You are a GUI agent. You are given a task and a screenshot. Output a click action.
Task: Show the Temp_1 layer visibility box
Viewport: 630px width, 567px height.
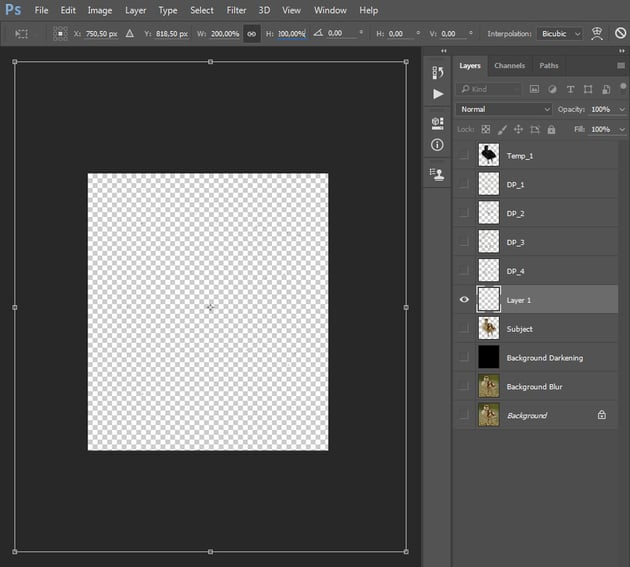pos(464,155)
